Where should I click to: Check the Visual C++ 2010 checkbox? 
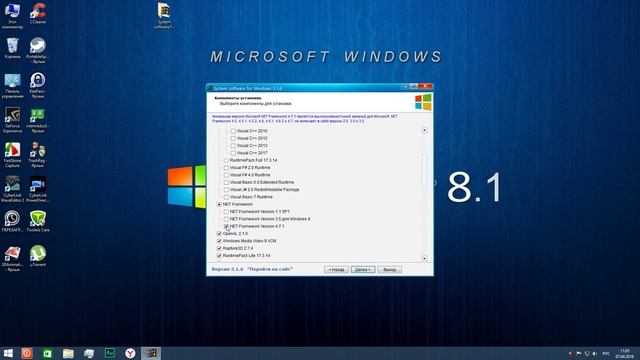coord(233,131)
